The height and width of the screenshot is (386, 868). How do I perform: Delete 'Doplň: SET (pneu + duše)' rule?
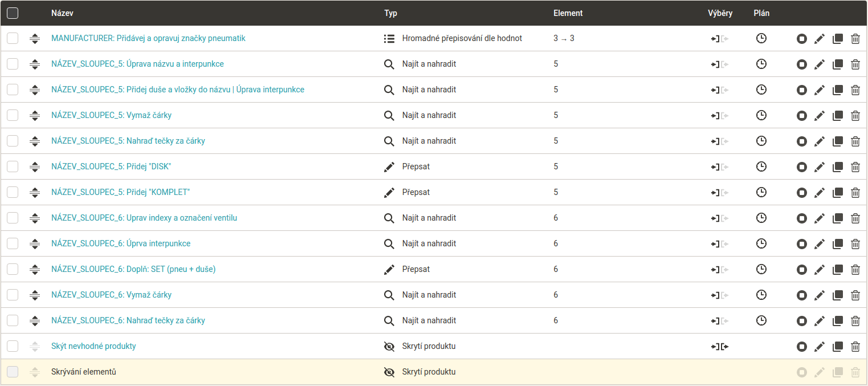point(855,270)
